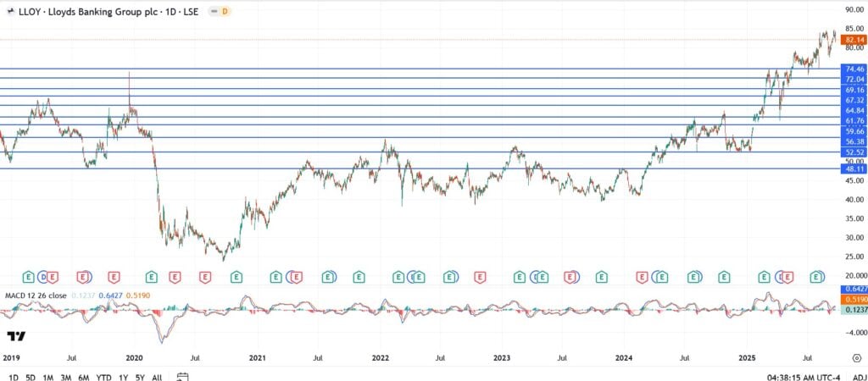The height and width of the screenshot is (381, 868).
Task: Open red earnings marker between 2020 and Jul 2020
Action: coord(175,276)
